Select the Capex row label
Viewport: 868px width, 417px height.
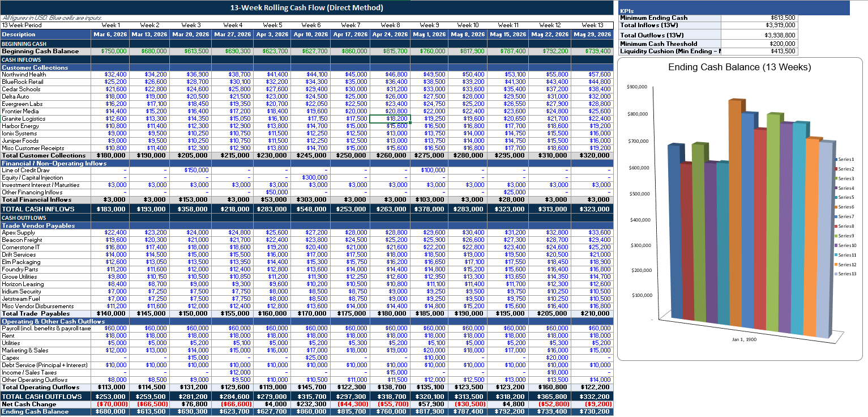(x=46, y=358)
